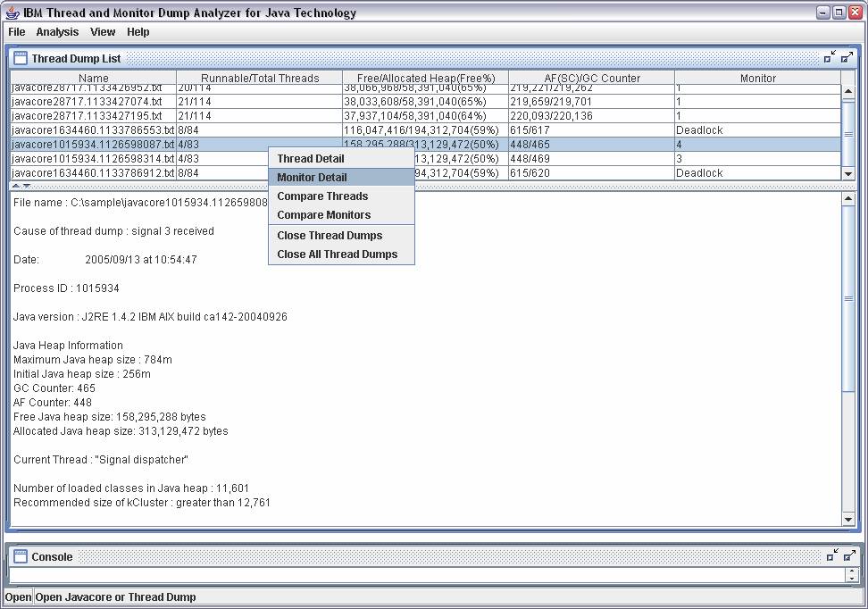The height and width of the screenshot is (609, 868).
Task: Maximize the Console panel
Action: 849,555
